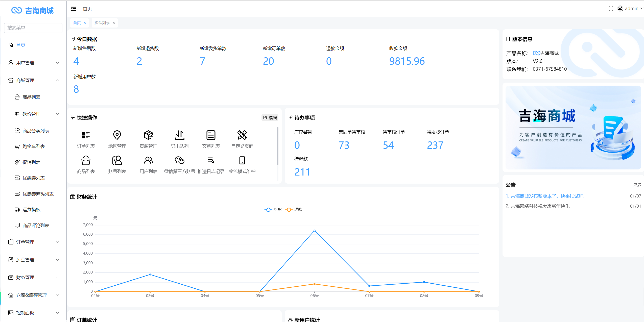Open the 自定义页面 shortcut icon
The width and height of the screenshot is (644, 322).
242,135
